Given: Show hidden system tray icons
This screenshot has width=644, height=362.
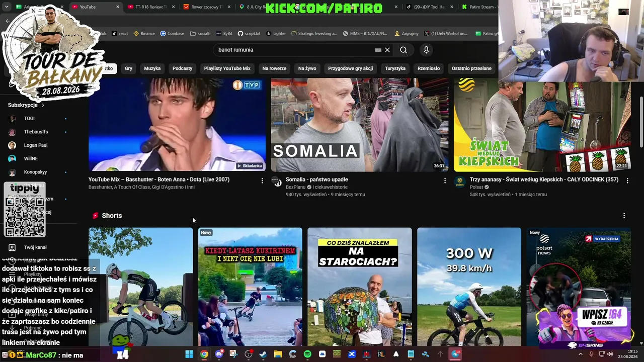Looking at the screenshot, I should 581,354.
